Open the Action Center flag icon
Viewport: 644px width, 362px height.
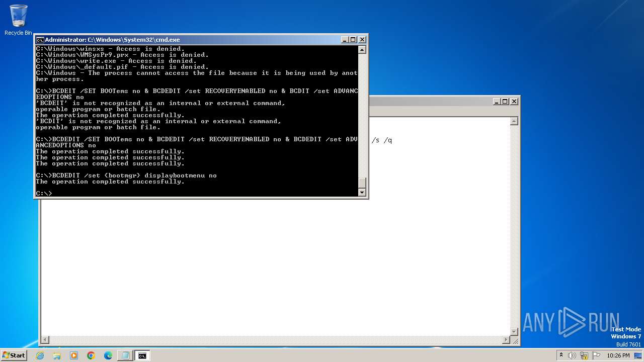pyautogui.click(x=596, y=355)
